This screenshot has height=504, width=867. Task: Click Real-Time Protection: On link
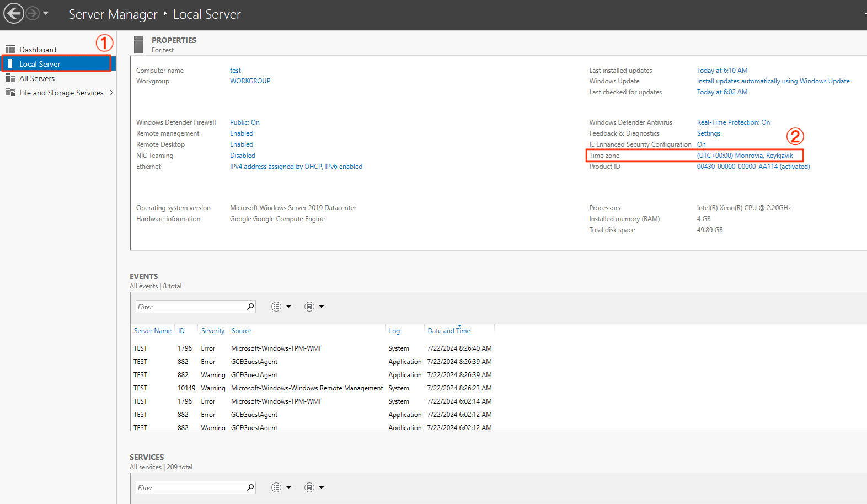click(734, 122)
